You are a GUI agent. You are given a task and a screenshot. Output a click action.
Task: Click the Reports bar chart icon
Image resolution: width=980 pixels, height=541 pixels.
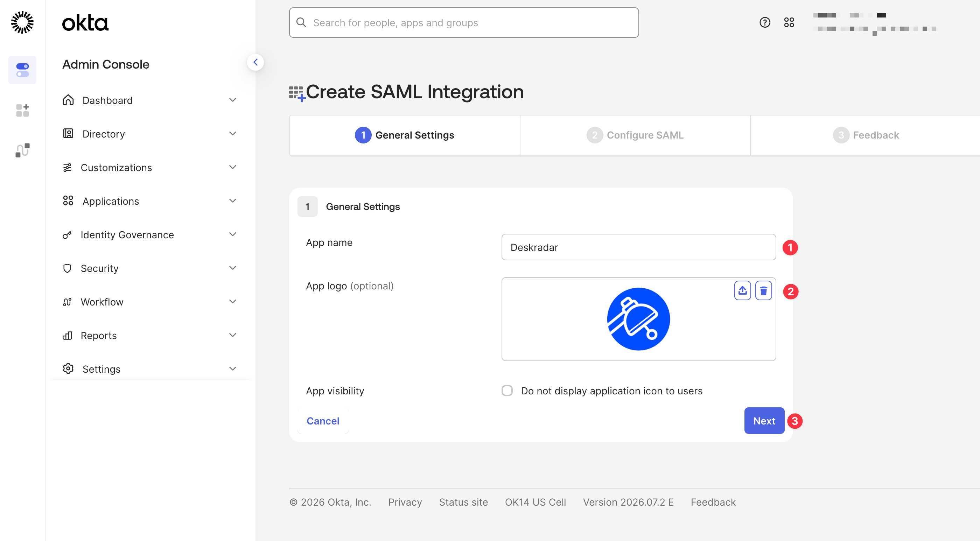tap(67, 335)
